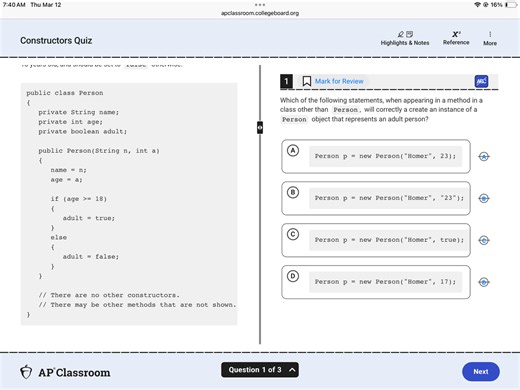520x390 pixels.
Task: Go to the Next question
Action: pos(481,371)
